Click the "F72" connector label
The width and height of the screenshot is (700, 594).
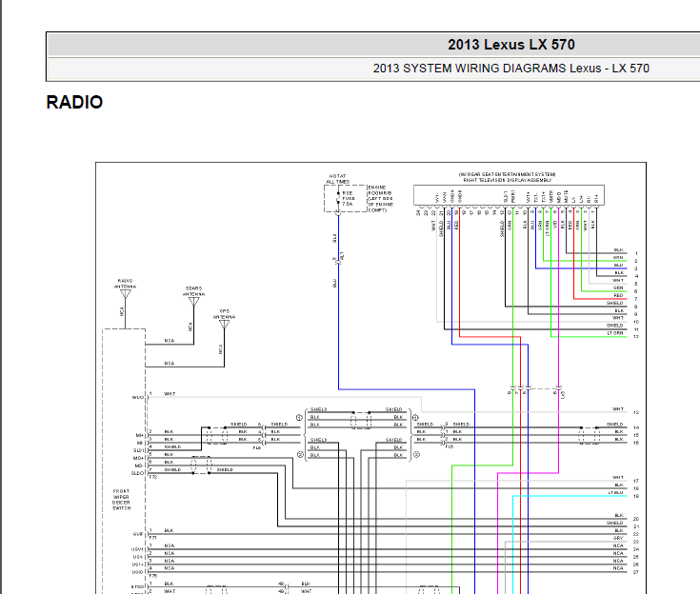click(152, 477)
